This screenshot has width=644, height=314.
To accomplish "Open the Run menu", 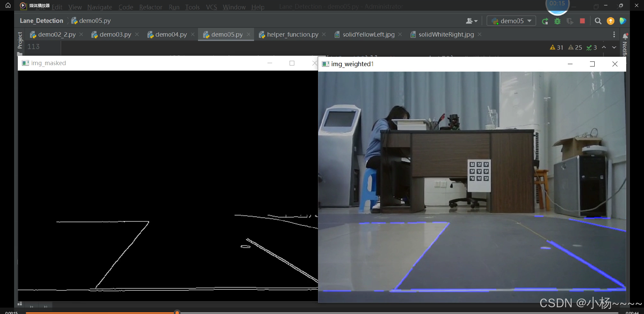I will click(174, 7).
